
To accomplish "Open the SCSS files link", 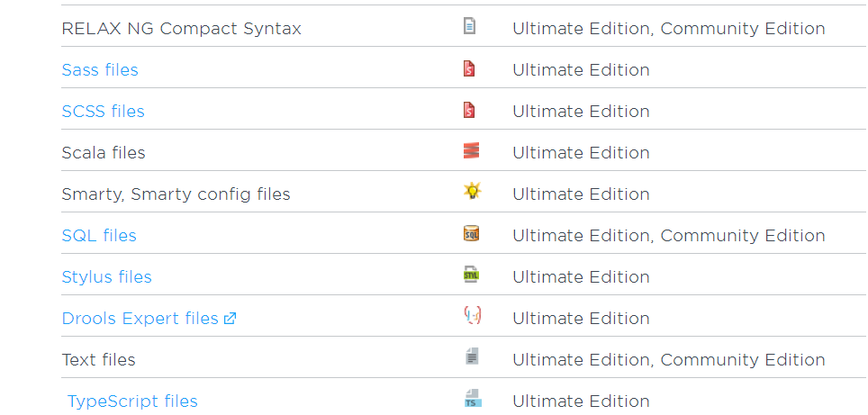I will coord(103,112).
